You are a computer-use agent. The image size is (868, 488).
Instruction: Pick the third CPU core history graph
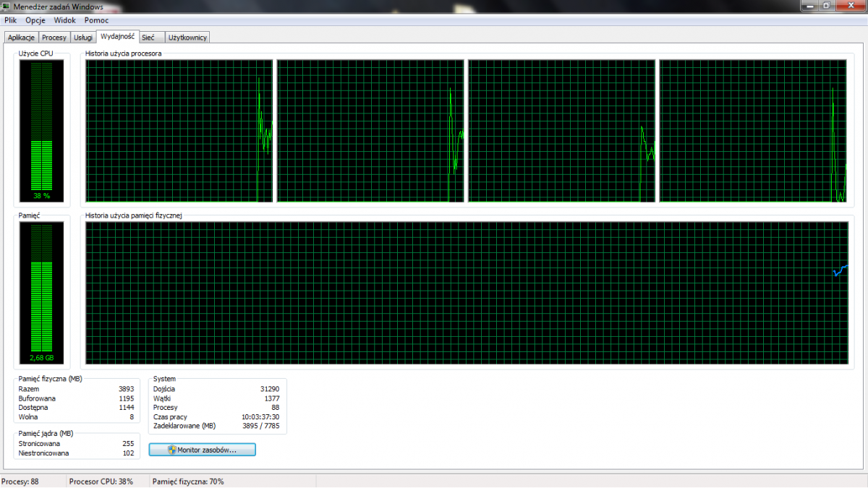tap(562, 131)
